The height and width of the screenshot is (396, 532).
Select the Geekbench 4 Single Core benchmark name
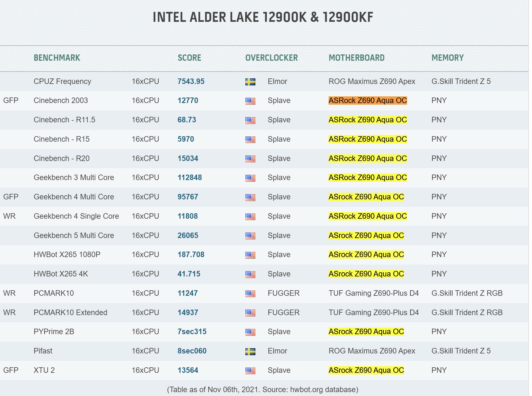76,216
